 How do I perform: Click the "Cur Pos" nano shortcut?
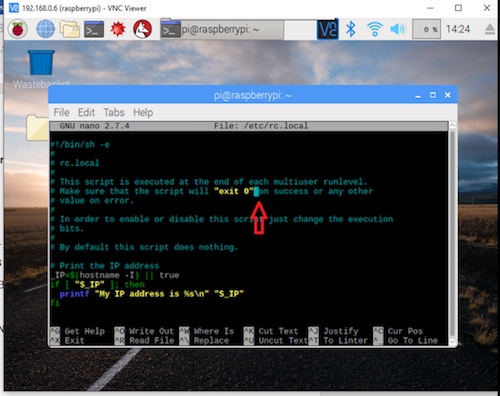pos(405,331)
